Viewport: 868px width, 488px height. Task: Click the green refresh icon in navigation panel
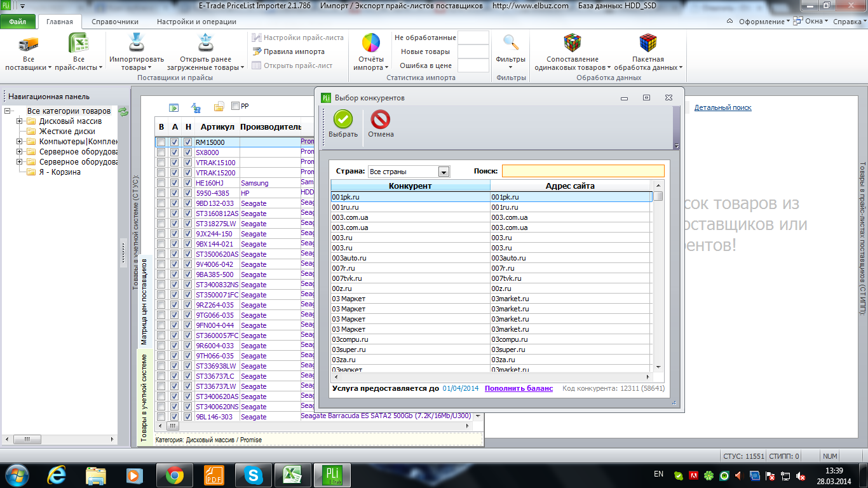click(x=124, y=112)
